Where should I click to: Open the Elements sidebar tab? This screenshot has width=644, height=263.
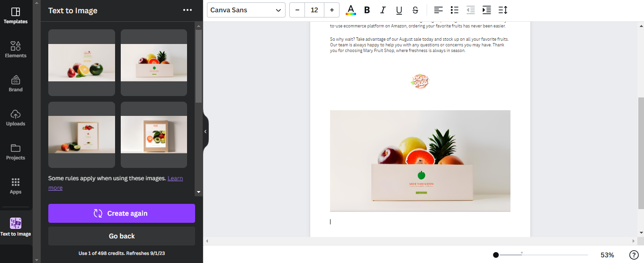tap(16, 49)
